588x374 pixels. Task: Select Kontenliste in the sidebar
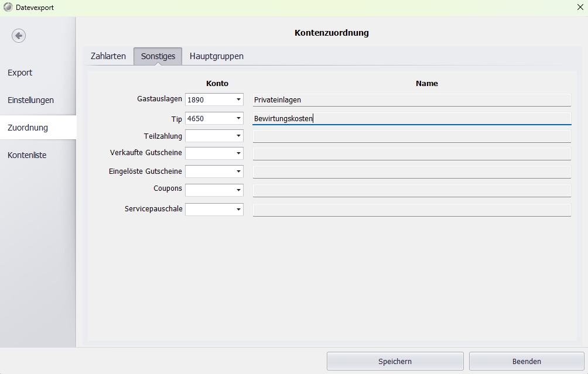pyautogui.click(x=27, y=155)
